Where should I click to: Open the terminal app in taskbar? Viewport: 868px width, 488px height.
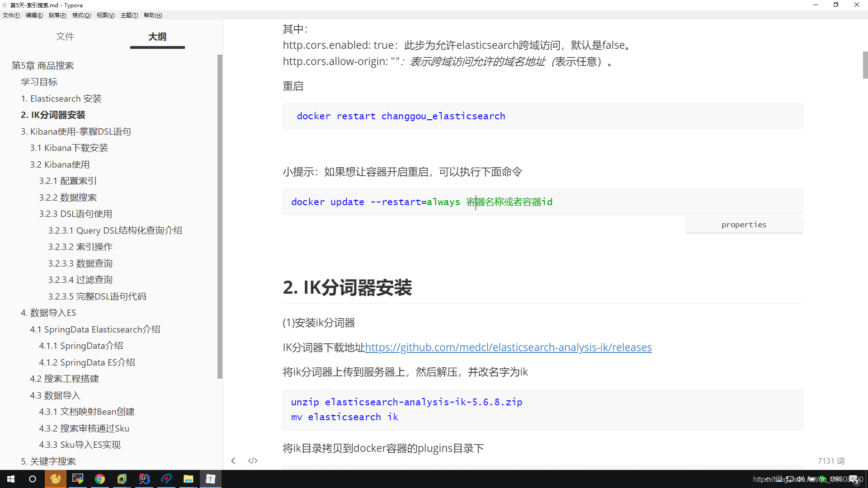[78, 479]
